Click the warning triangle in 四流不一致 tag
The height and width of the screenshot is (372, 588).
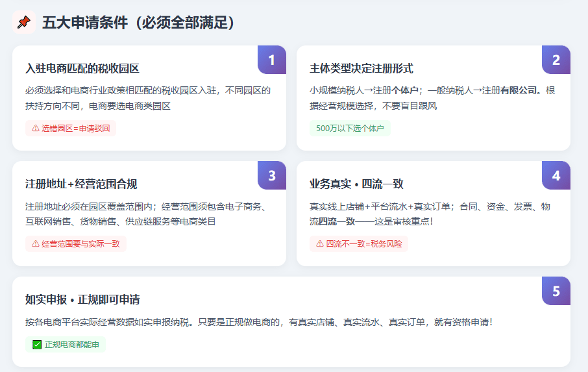(x=320, y=243)
